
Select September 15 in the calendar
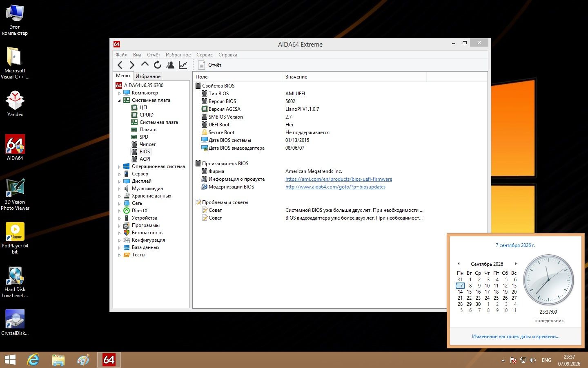point(469,292)
